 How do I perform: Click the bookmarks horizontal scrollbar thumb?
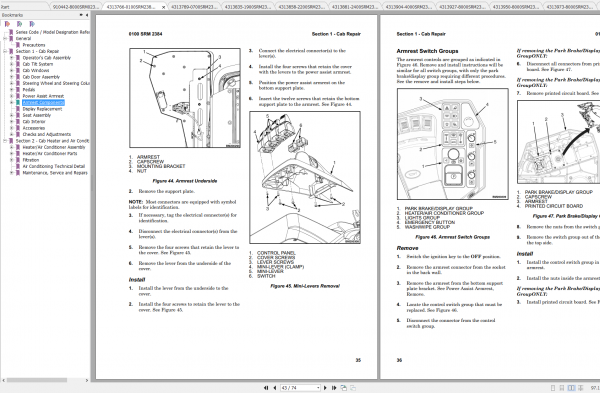[36, 380]
